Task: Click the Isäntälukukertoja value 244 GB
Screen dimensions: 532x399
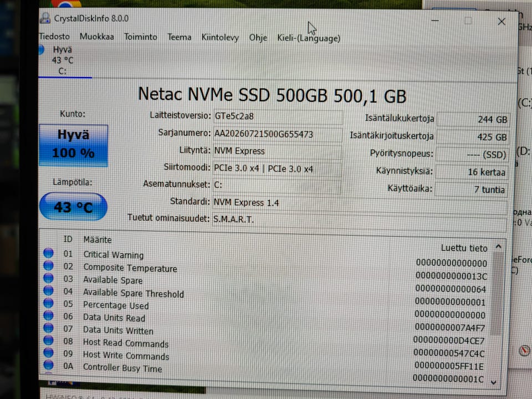Action: [x=473, y=120]
